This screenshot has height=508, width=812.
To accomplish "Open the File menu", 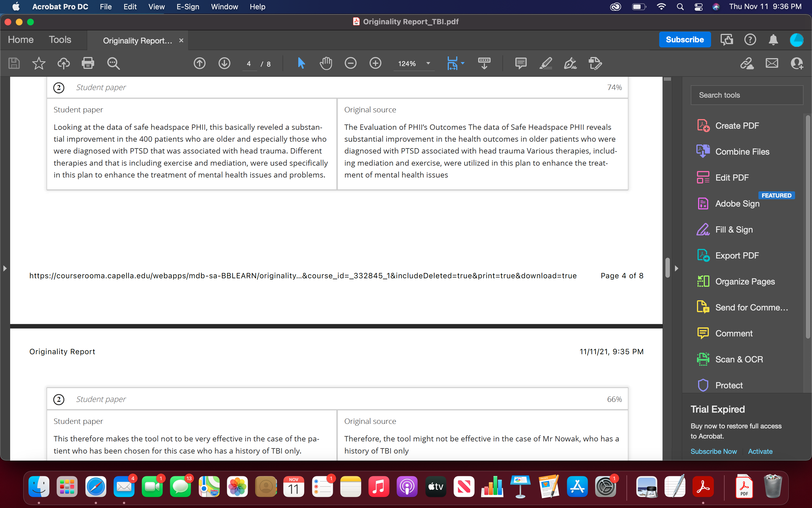I will tap(106, 7).
